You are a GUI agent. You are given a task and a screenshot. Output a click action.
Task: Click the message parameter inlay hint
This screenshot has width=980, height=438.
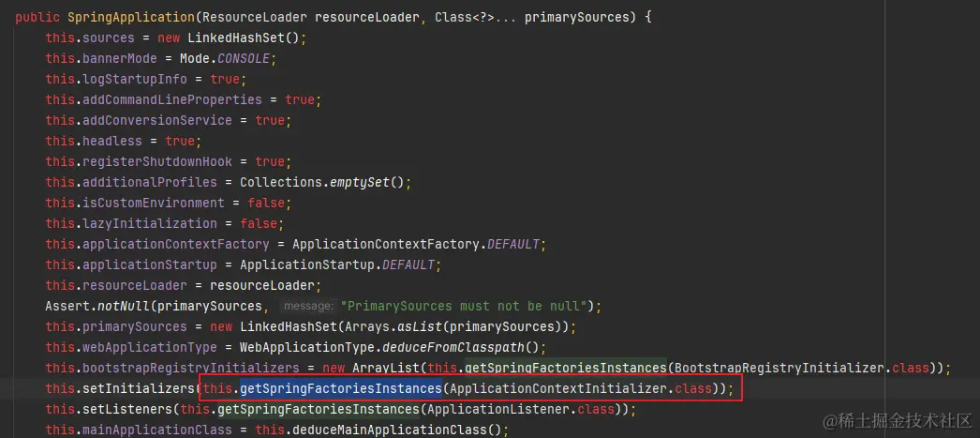[307, 307]
